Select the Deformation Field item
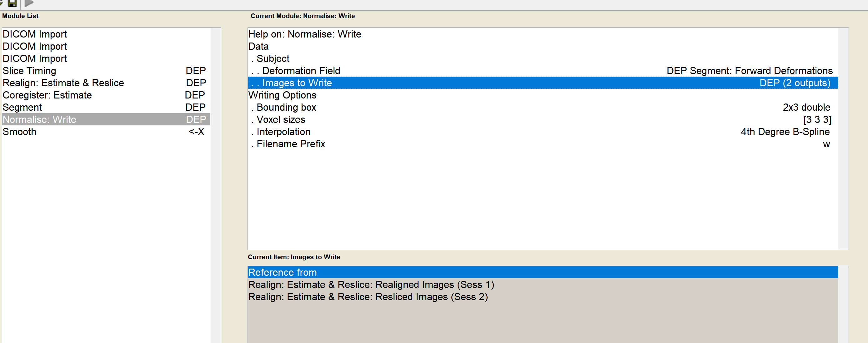Screen dimensions: 868x343 543,71
